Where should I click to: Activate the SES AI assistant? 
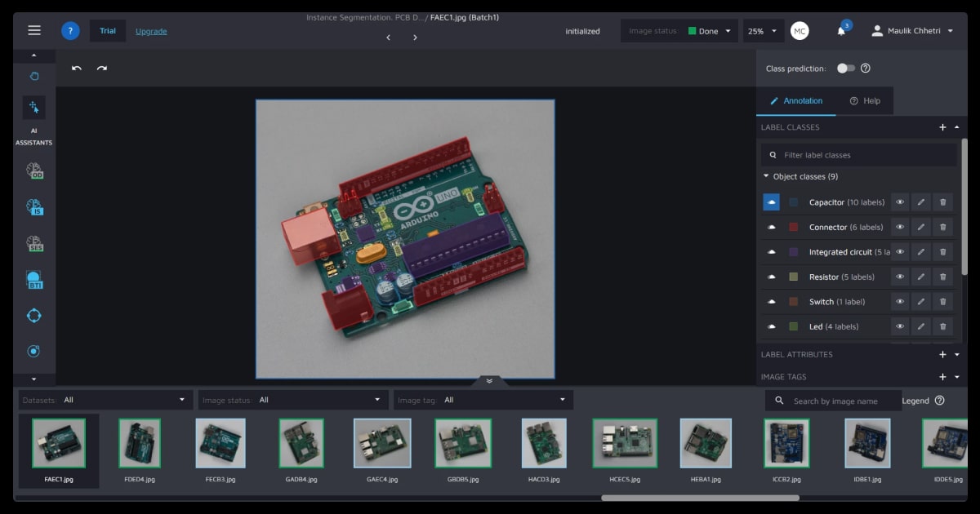click(x=34, y=244)
